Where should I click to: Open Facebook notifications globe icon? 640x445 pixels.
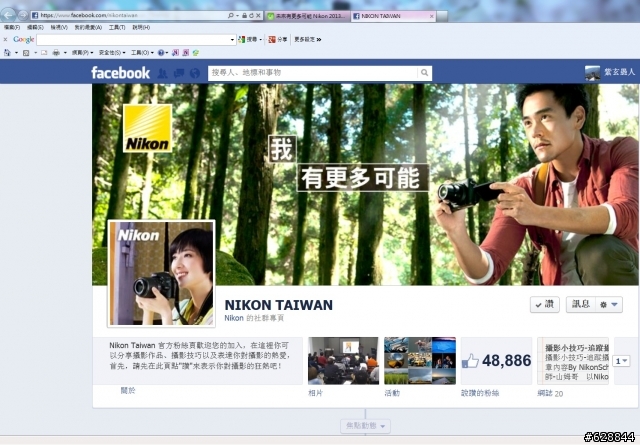tap(195, 73)
